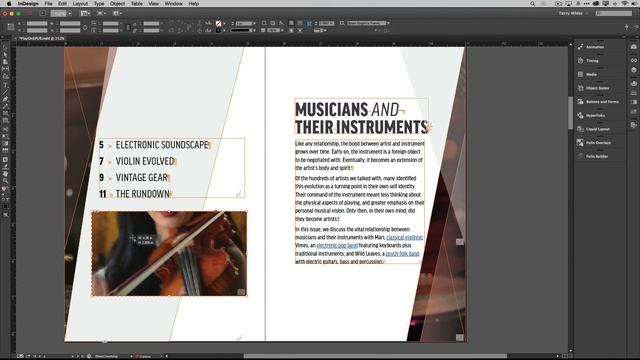The width and height of the screenshot is (640, 360).
Task: Click the vertical scrollbar thumb of the document
Action: [570, 113]
